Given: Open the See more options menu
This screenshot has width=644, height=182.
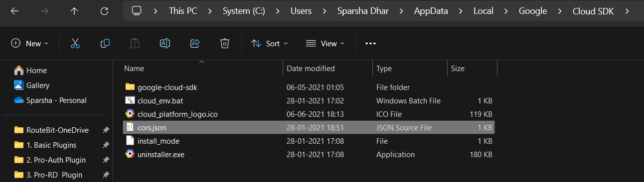Looking at the screenshot, I should (370, 43).
